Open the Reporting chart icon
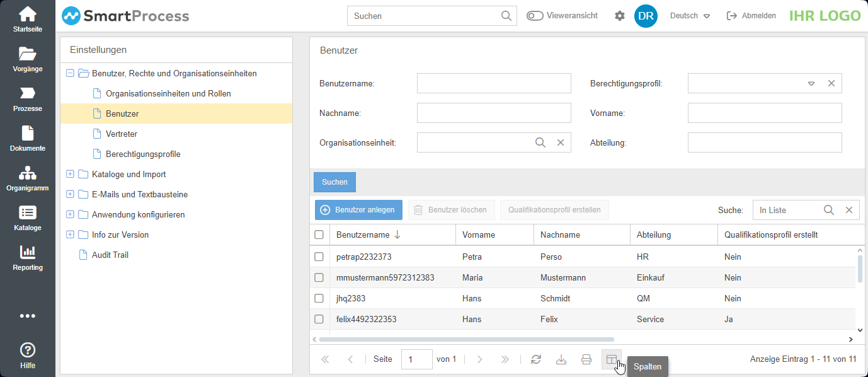The image size is (868, 377). coord(27,253)
